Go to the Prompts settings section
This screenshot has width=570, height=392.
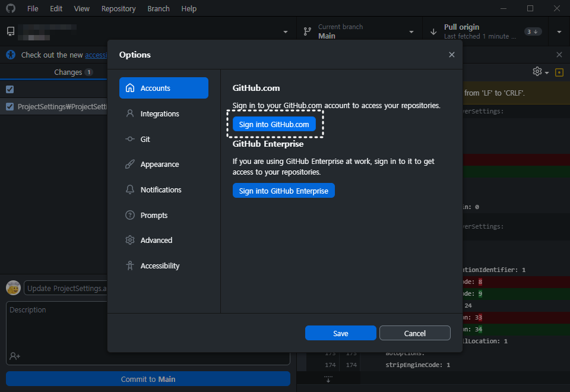(164, 215)
